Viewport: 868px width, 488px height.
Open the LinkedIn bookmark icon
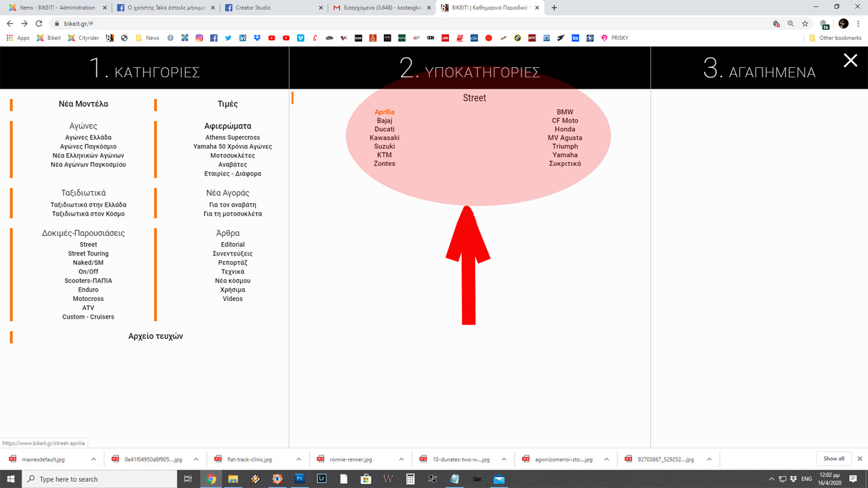point(243,38)
